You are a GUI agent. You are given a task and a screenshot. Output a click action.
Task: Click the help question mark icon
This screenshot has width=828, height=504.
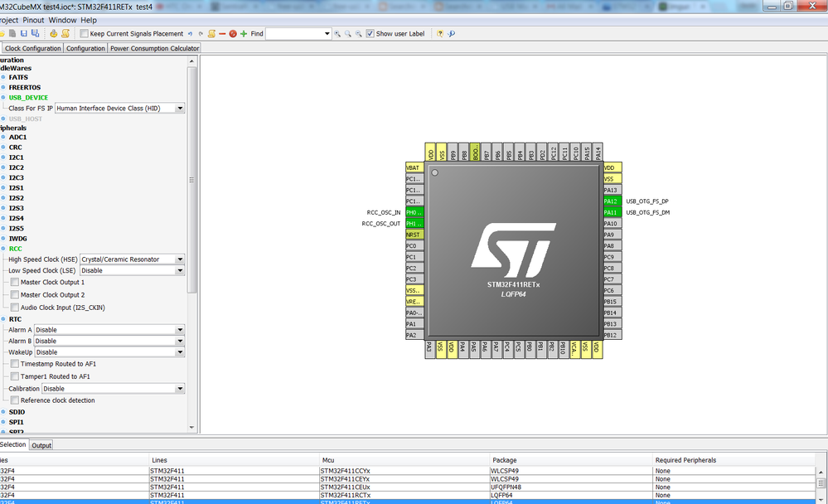(440, 34)
